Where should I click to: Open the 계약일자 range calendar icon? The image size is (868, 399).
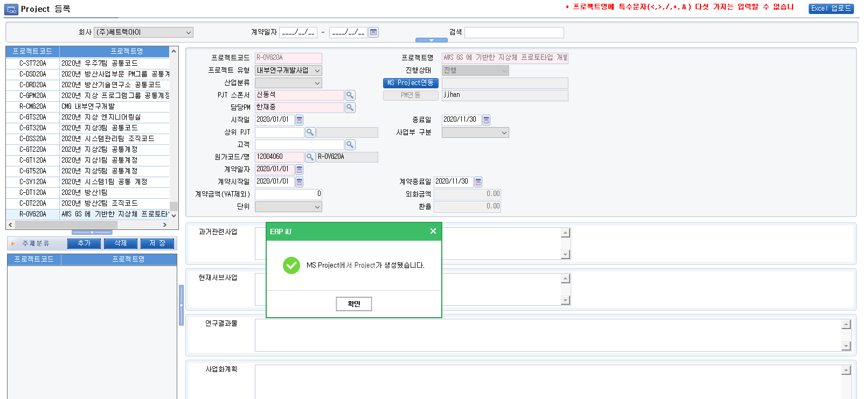[373, 32]
